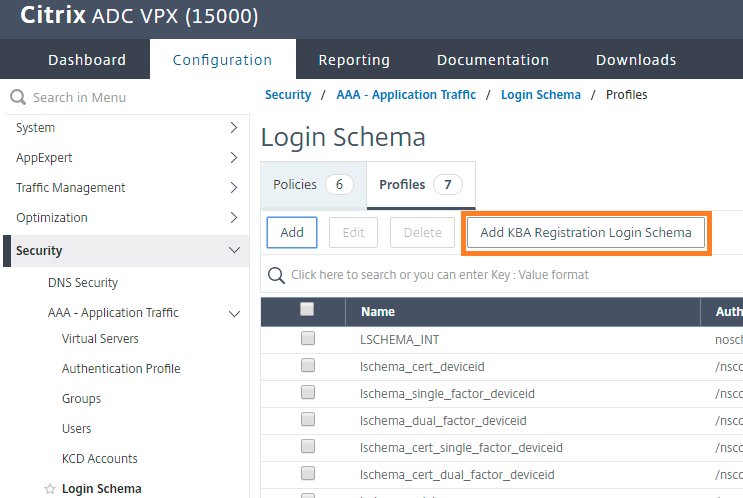
Task: Click the Add button
Action: (292, 232)
